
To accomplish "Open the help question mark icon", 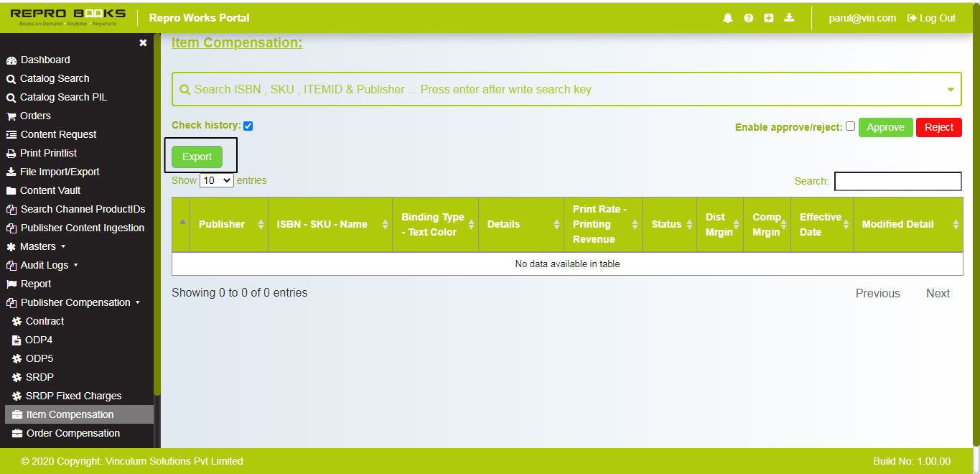I will (748, 18).
